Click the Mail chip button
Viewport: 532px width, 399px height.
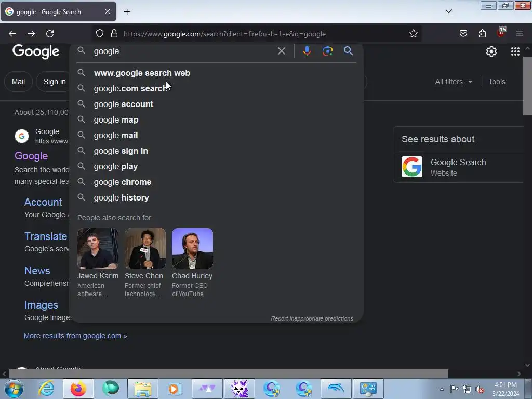(x=18, y=82)
